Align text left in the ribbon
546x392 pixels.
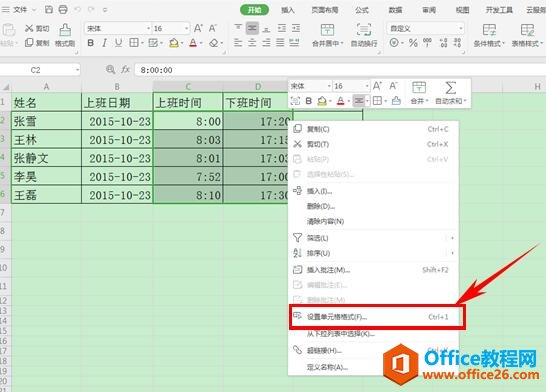238,43
